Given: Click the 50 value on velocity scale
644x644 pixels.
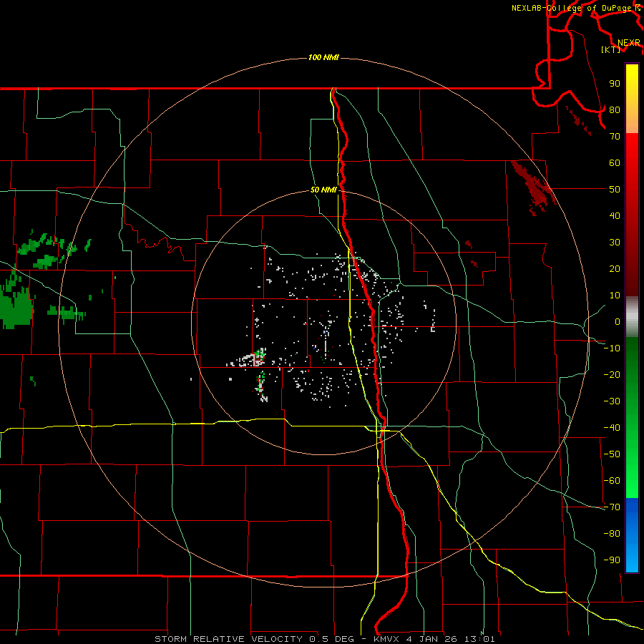Looking at the screenshot, I should pyautogui.click(x=615, y=190).
